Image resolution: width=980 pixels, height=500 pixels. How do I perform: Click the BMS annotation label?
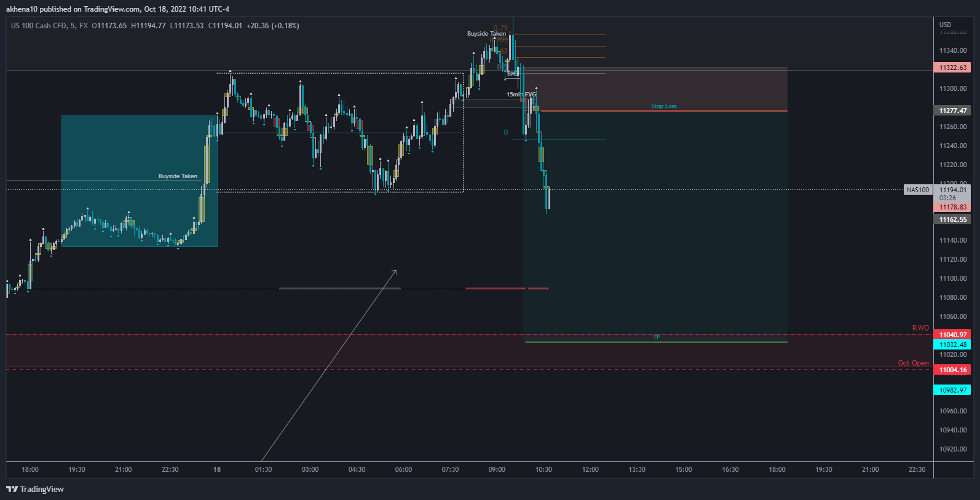(512, 74)
